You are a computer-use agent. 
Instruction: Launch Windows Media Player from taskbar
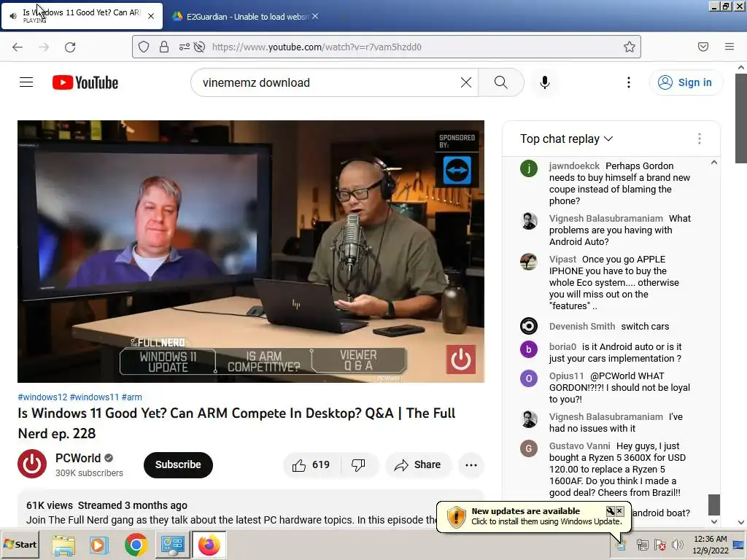[99, 545]
